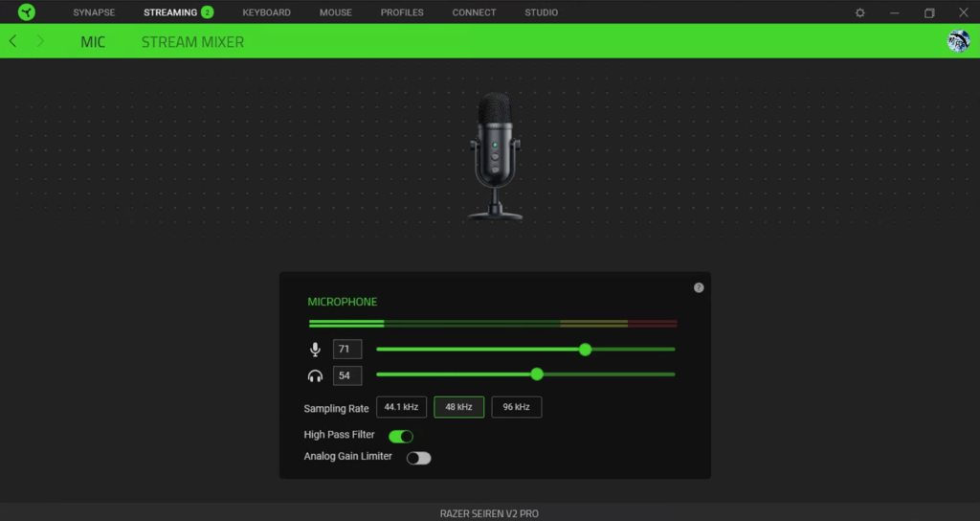The width and height of the screenshot is (980, 521).
Task: Select 96 kHz sampling rate
Action: pos(517,407)
